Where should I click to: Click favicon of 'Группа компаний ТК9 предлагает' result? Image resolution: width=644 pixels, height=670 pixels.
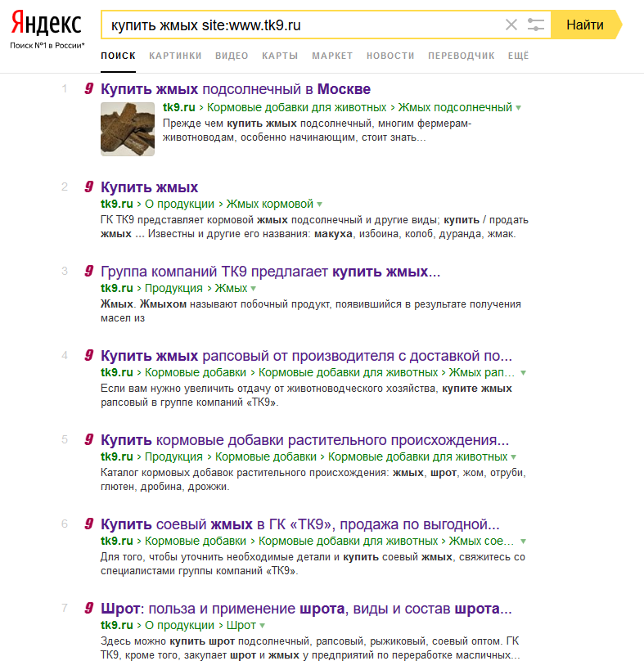(x=89, y=271)
